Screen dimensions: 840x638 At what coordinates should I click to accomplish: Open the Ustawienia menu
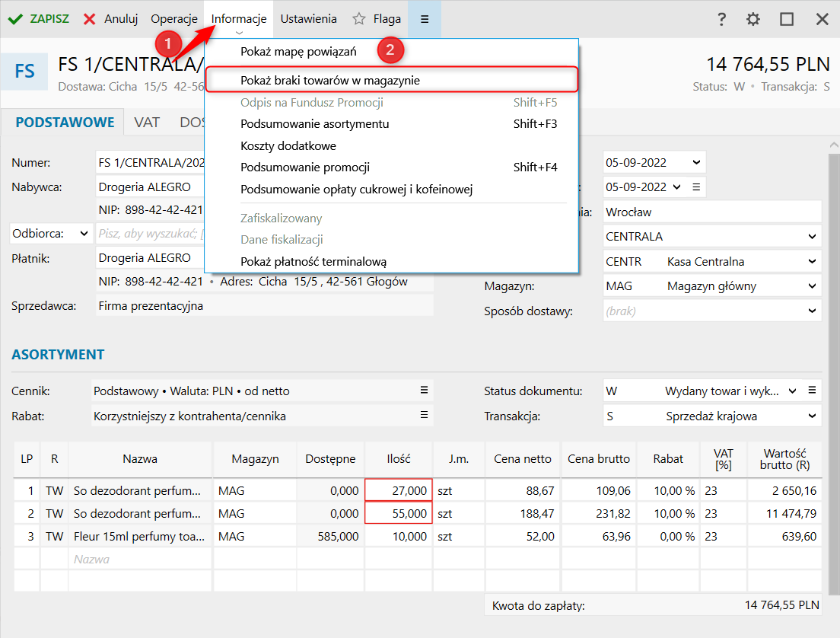tap(308, 19)
